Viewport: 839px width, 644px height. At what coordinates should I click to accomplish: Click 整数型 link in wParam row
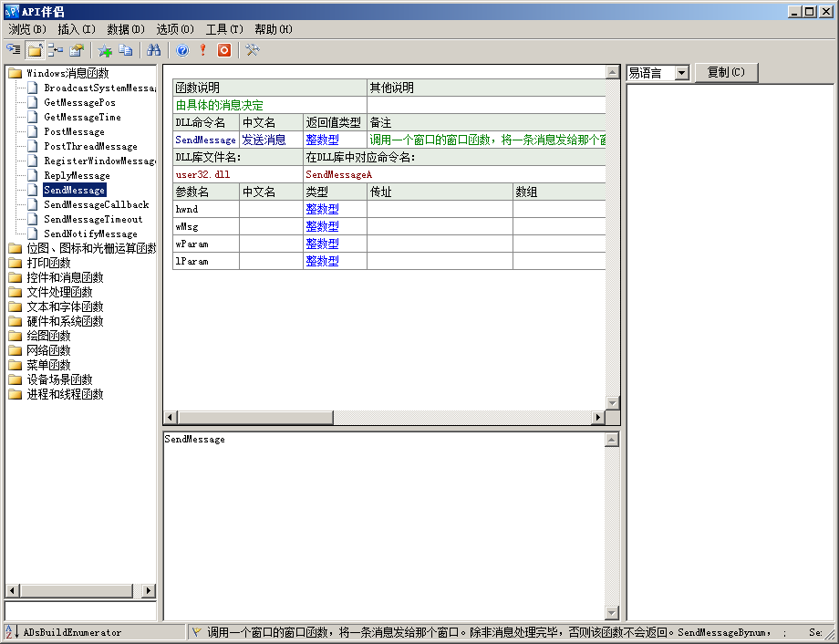pyautogui.click(x=322, y=244)
